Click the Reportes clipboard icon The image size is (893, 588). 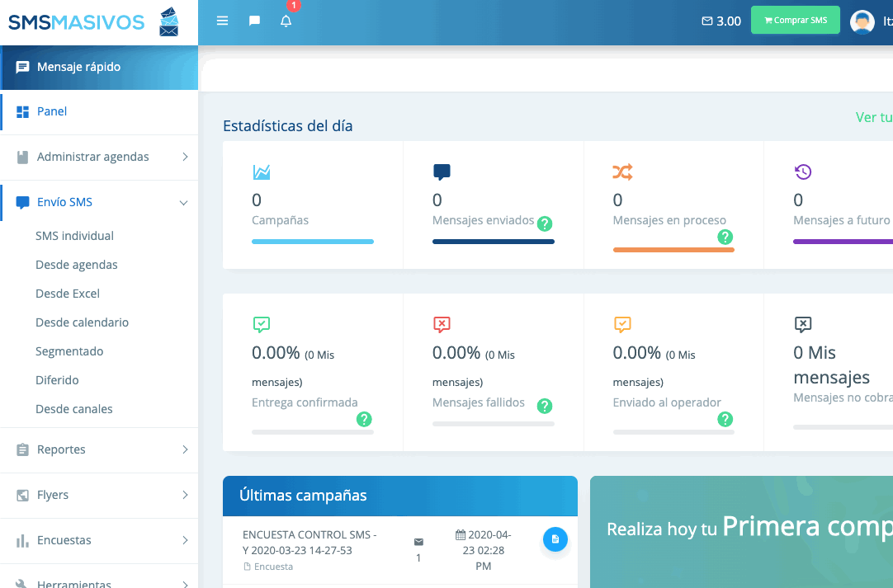pyautogui.click(x=23, y=449)
